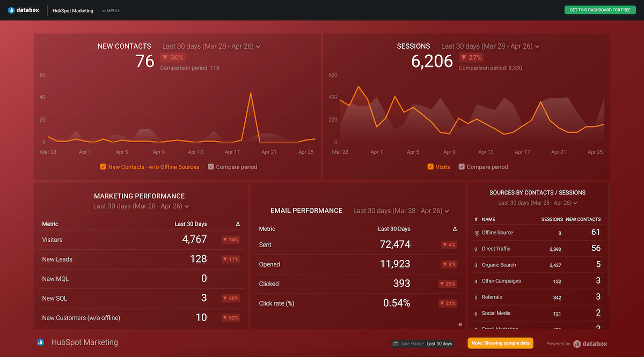Click the databox logo in header
The height and width of the screenshot is (357, 644).
(24, 10)
